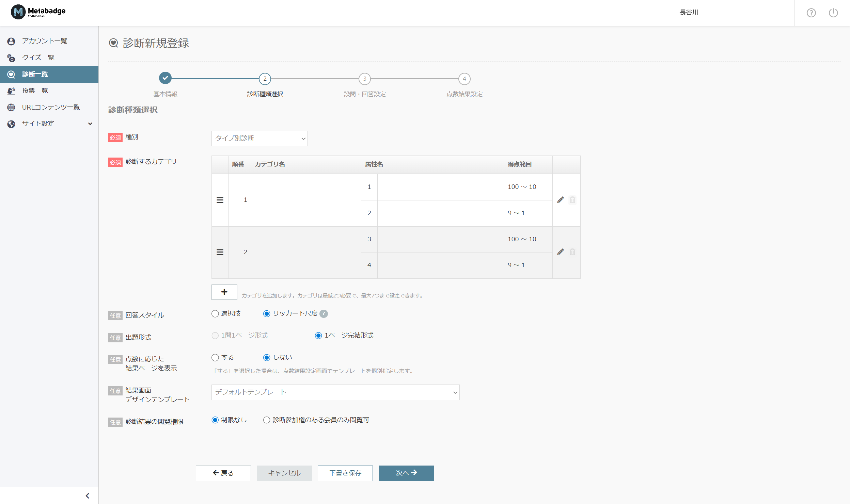This screenshot has width=850, height=504.
Task: Open クイズ一覧 in the sidebar
Action: click(x=38, y=58)
